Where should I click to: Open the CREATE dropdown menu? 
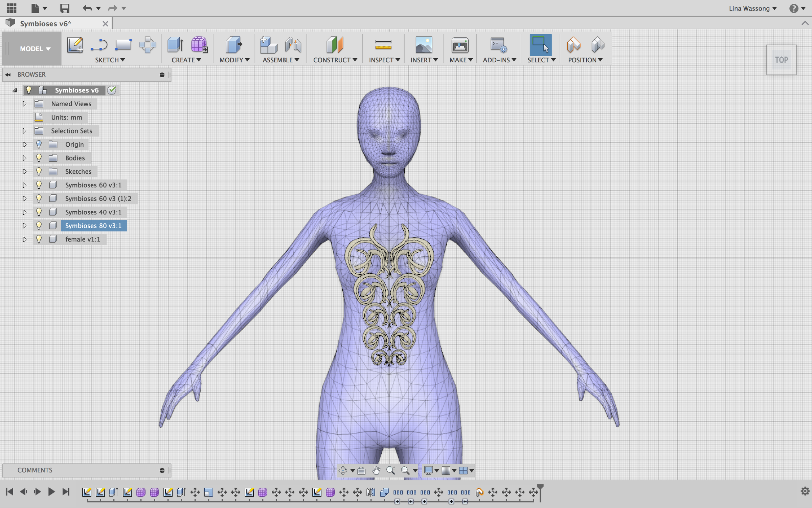click(x=186, y=60)
